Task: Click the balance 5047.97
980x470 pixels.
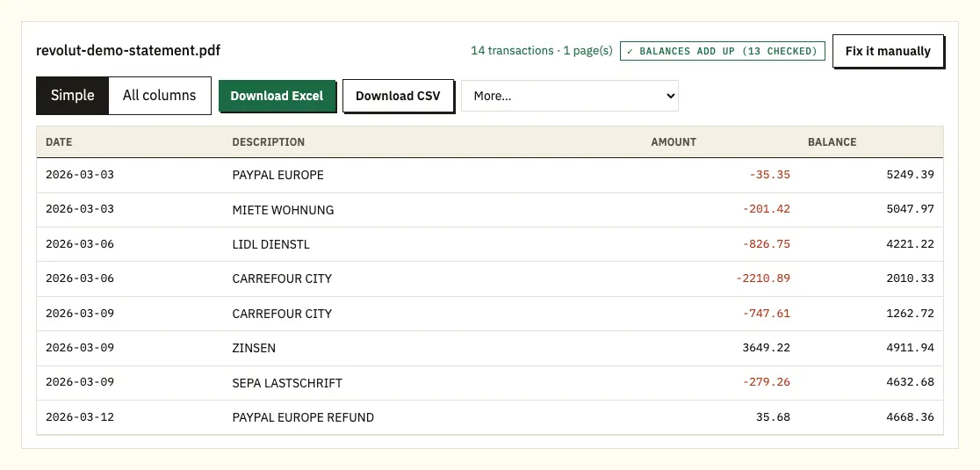Action: coord(910,209)
